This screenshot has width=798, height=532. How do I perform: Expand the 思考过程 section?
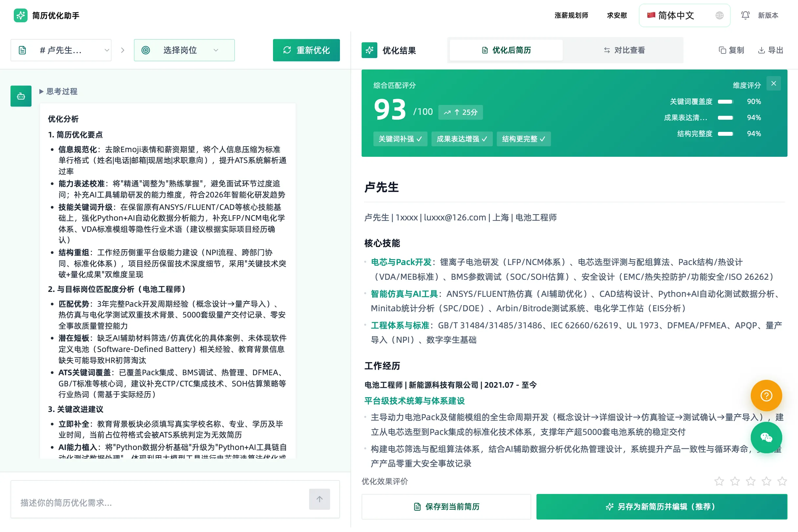[x=58, y=91]
